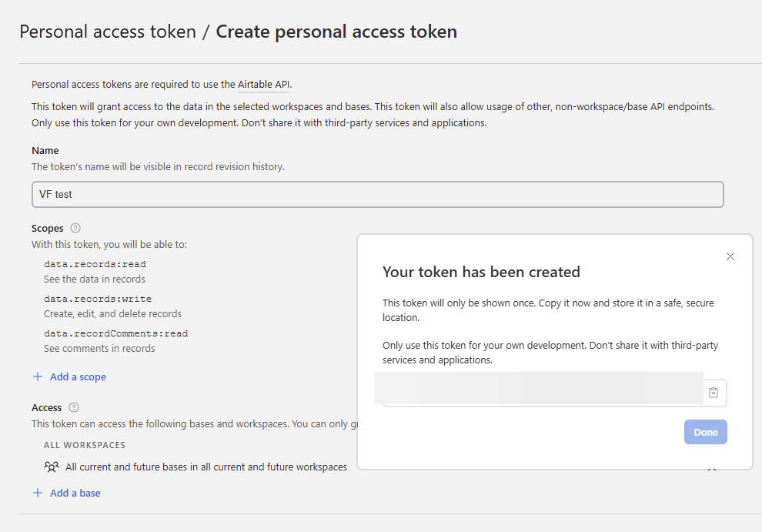
Task: Click the 'Your token has been created' heading
Action: point(481,272)
